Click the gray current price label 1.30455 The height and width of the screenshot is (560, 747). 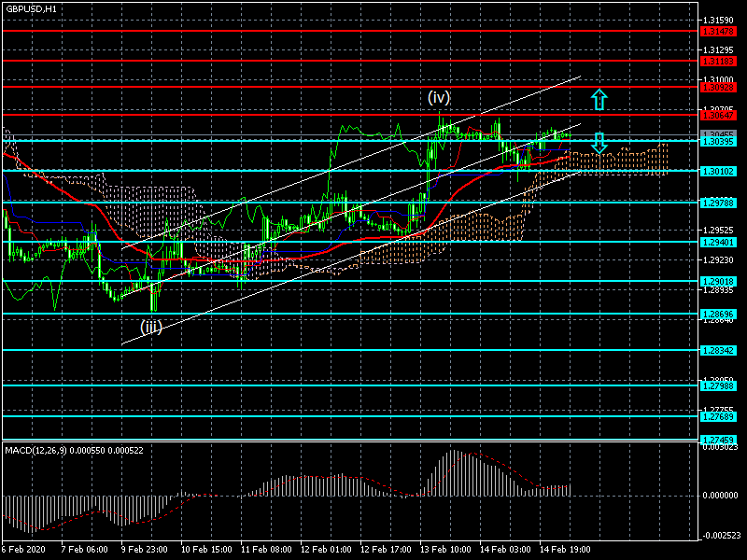(718, 133)
